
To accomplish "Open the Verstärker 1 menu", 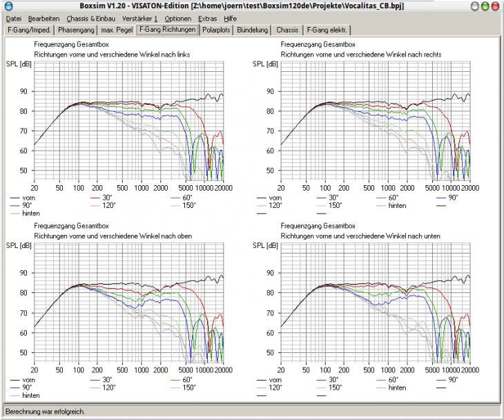I will (139, 19).
